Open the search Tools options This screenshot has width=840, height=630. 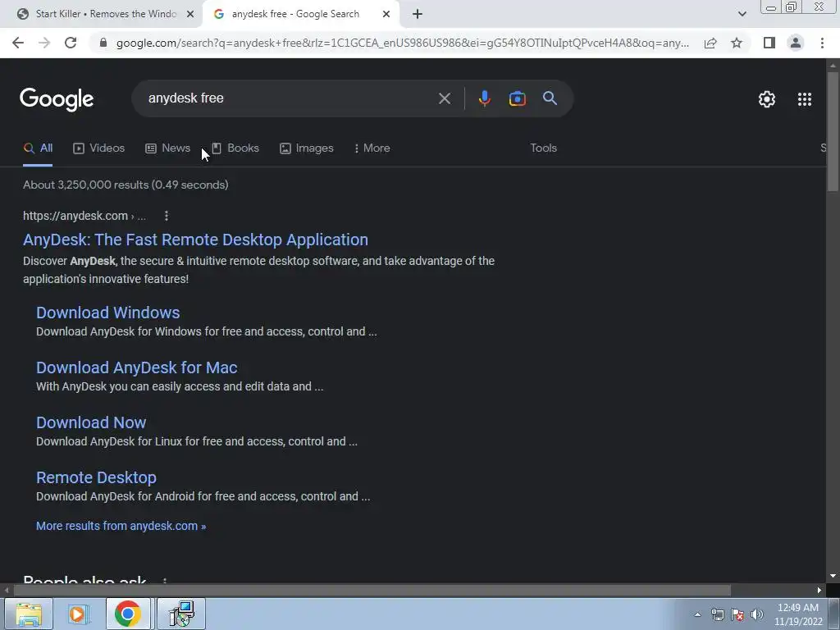pyautogui.click(x=543, y=148)
